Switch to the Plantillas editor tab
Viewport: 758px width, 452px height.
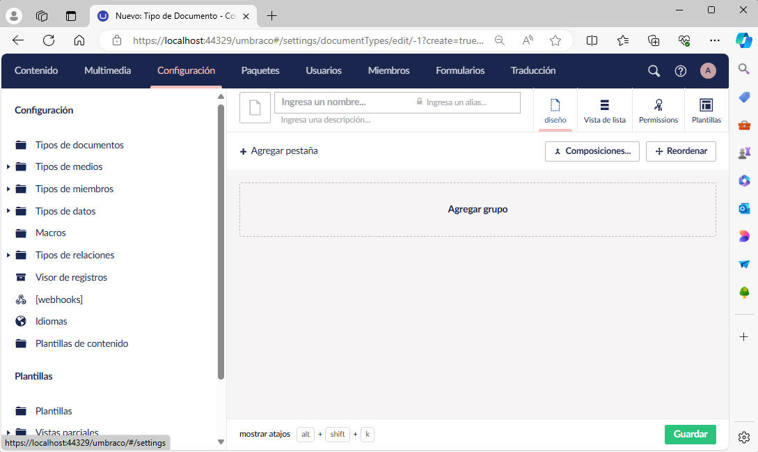tap(706, 111)
